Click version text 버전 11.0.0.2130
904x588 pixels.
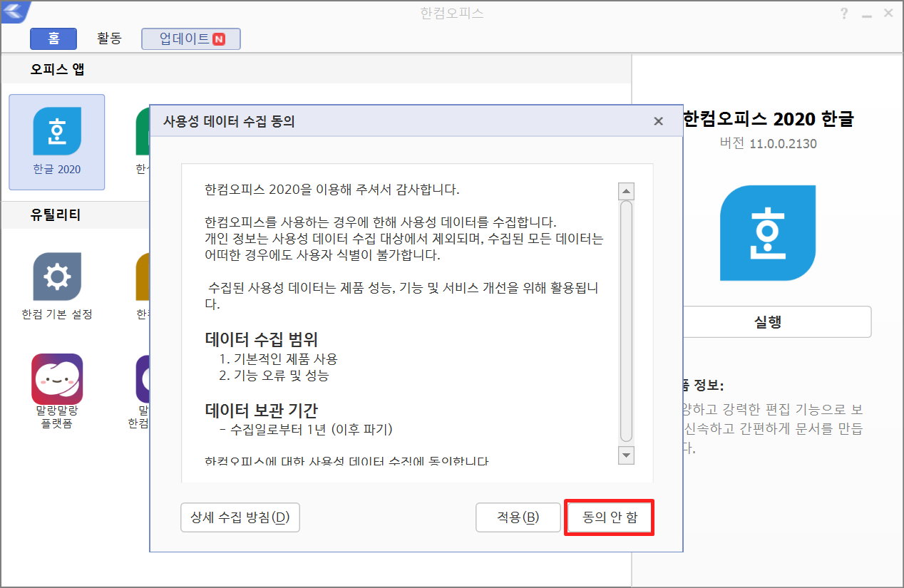[x=769, y=143]
